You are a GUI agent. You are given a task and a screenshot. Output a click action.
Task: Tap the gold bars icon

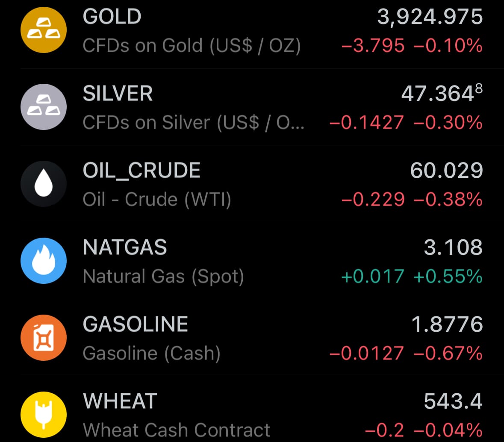44,30
